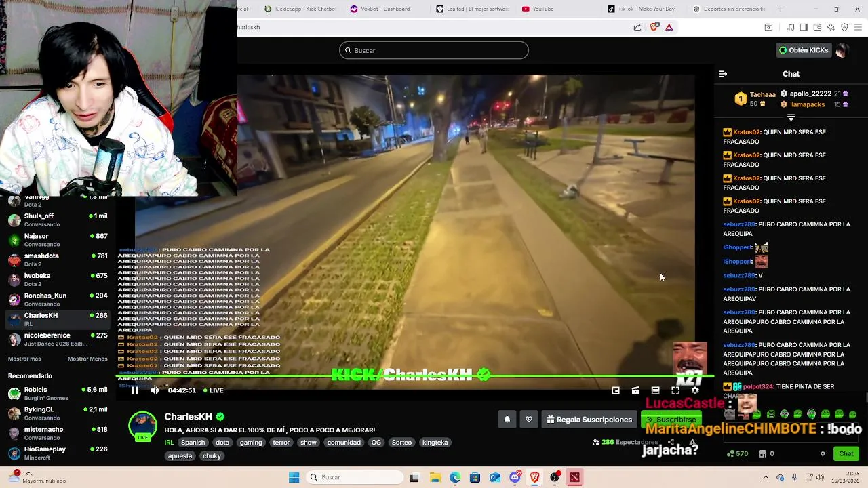This screenshot has width=868, height=488.
Task: Click the Brave Shields lion icon
Action: point(654,27)
